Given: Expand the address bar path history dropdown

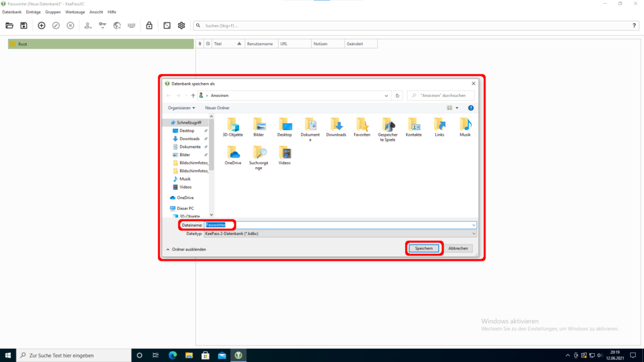Looking at the screenshot, I should click(x=386, y=96).
